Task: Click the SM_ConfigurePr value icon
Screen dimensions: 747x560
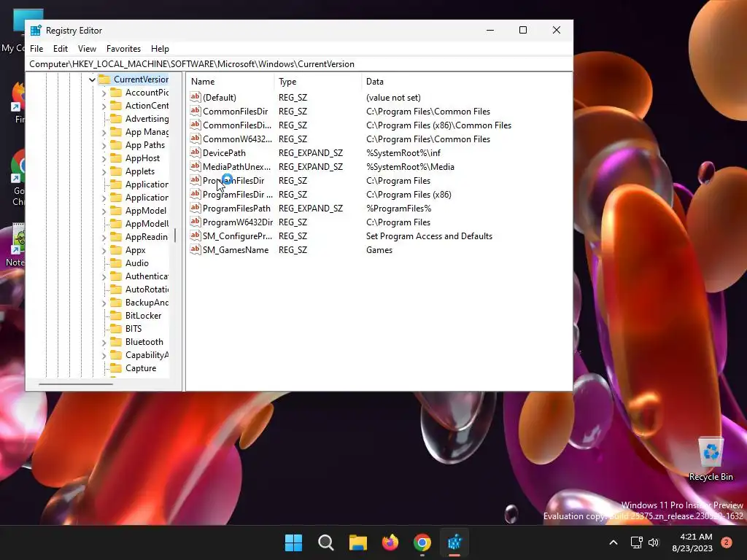Action: tap(196, 236)
